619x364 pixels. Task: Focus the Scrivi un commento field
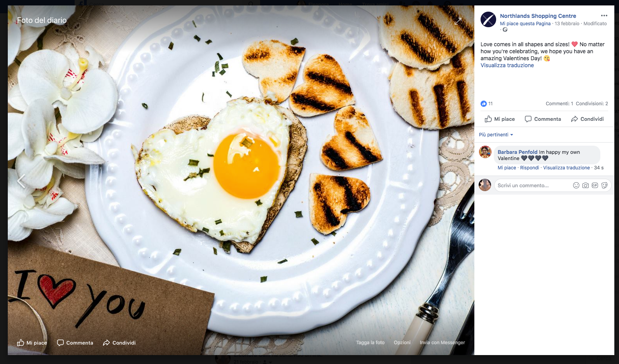[x=533, y=185]
